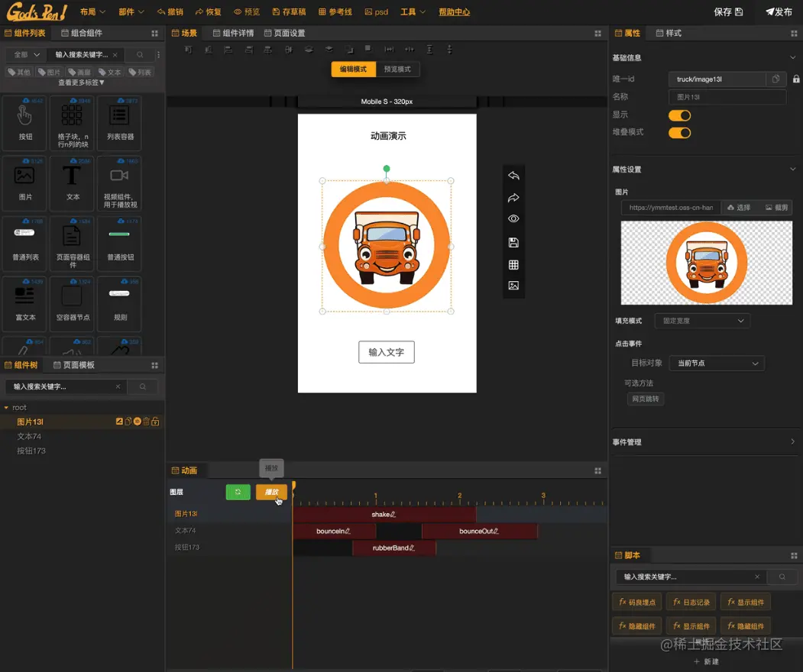Image resolution: width=803 pixels, height=672 pixels.
Task: Expand 查看更多标签
Action: pos(82,82)
